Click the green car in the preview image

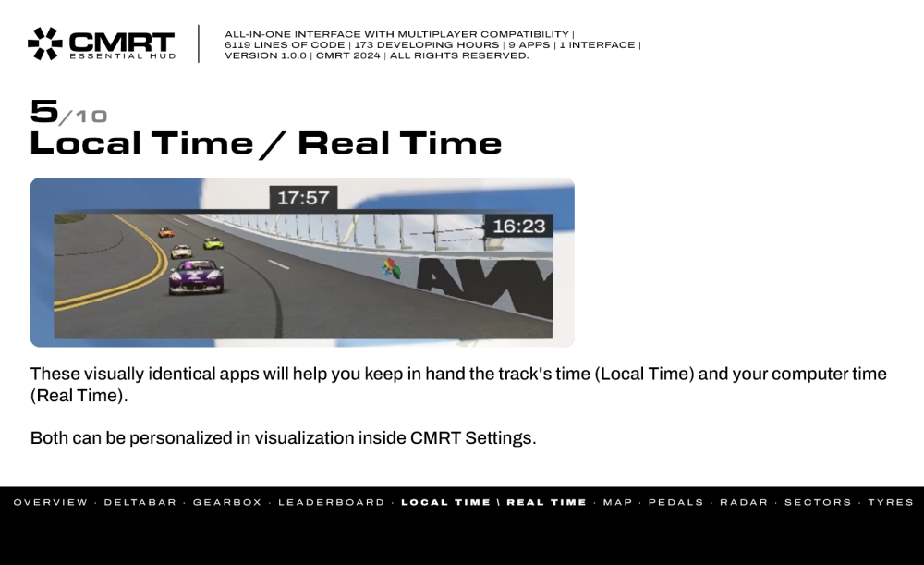pos(213,242)
